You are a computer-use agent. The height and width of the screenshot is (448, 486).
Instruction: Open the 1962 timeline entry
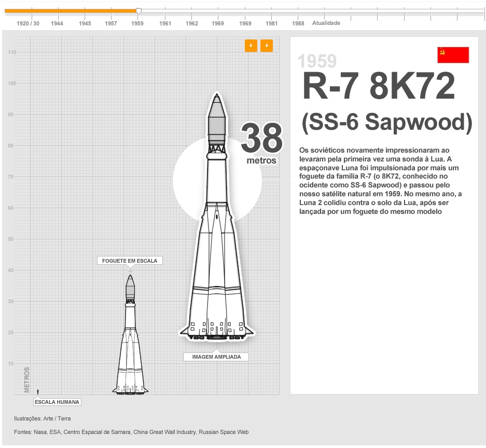[192, 23]
